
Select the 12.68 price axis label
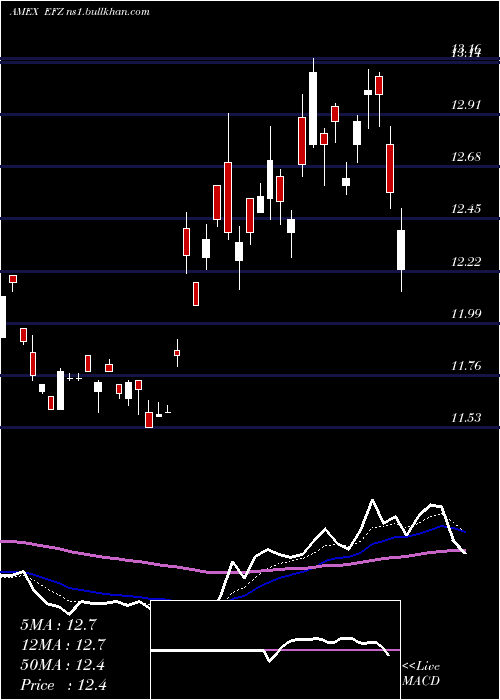466,157
